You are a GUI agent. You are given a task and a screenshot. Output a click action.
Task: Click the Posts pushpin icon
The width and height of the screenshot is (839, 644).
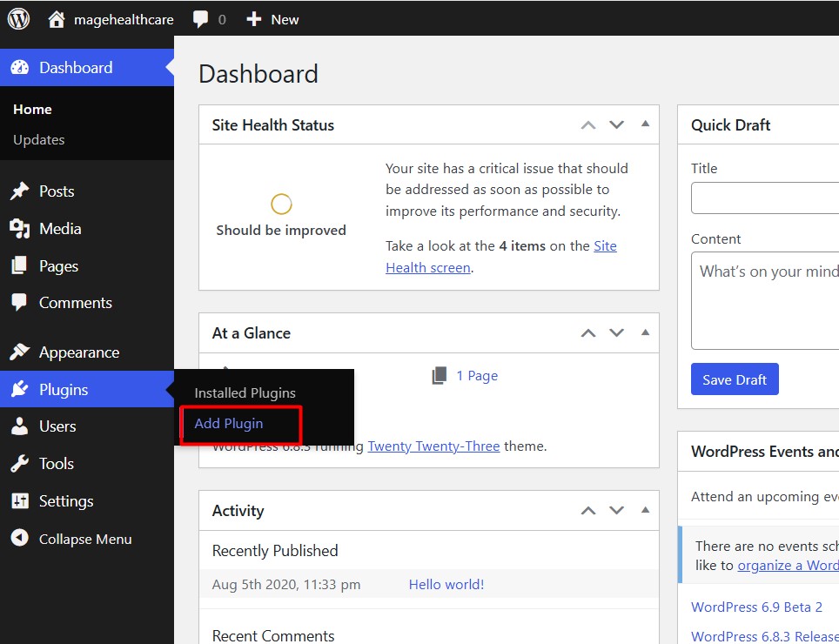[x=19, y=191]
